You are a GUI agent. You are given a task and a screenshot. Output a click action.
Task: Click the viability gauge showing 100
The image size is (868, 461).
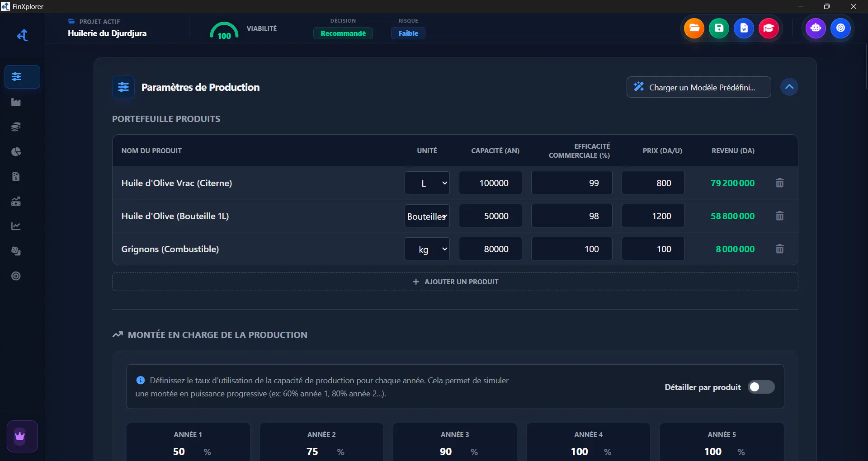(x=224, y=31)
